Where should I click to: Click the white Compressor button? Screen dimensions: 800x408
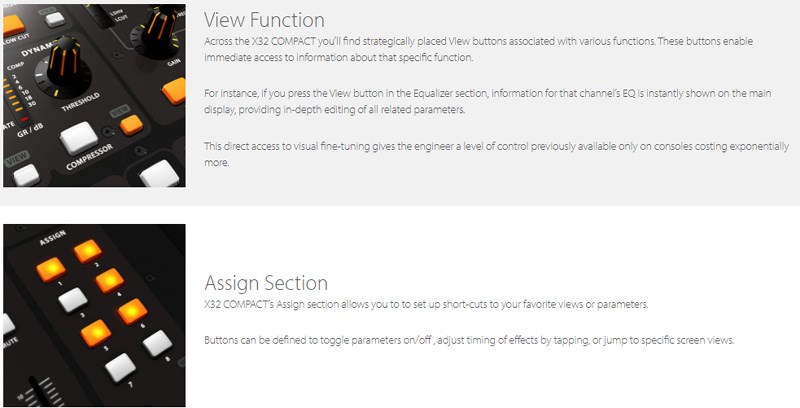[79, 138]
